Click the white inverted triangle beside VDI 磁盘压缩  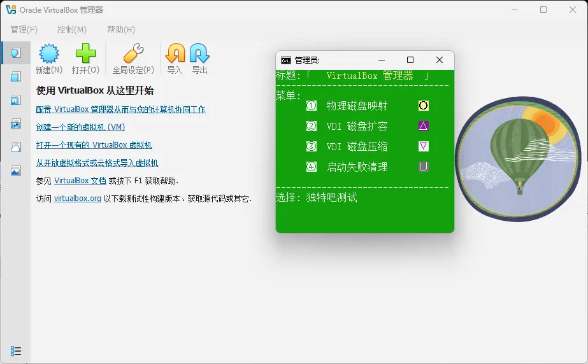(x=424, y=146)
